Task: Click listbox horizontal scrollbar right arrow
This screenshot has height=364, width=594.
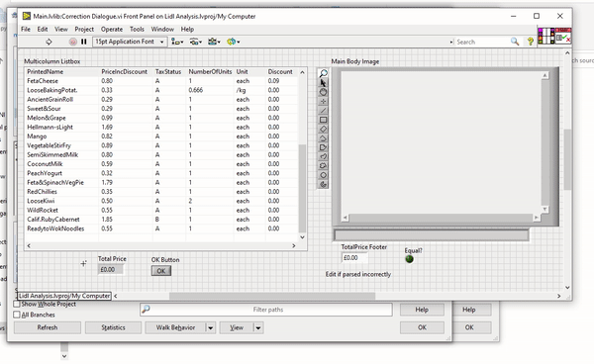Action: click(x=294, y=245)
